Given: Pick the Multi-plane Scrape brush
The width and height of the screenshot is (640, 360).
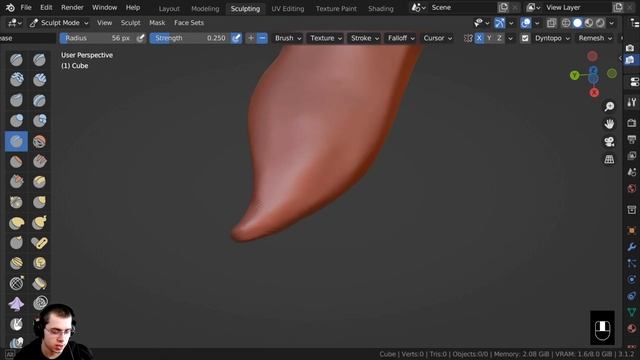Looking at the screenshot, I should tap(40, 182).
